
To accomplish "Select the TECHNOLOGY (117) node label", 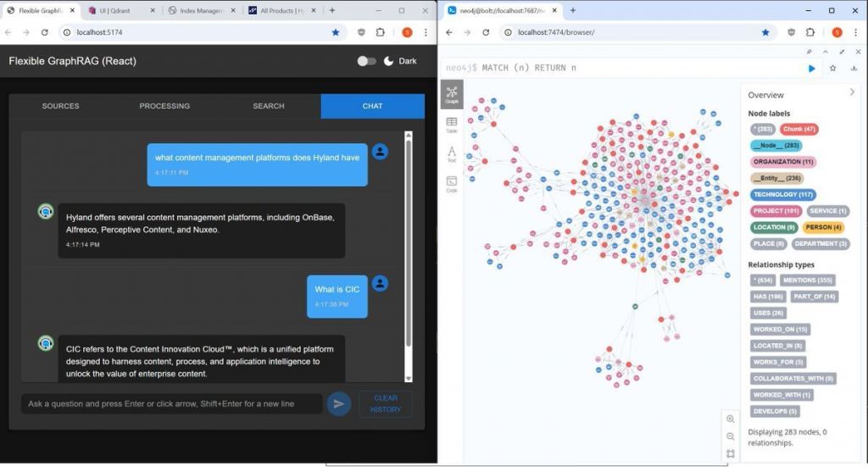I will coord(783,194).
